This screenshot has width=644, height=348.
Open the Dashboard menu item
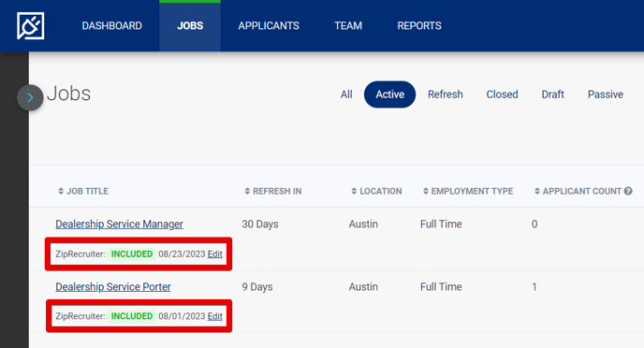[111, 26]
